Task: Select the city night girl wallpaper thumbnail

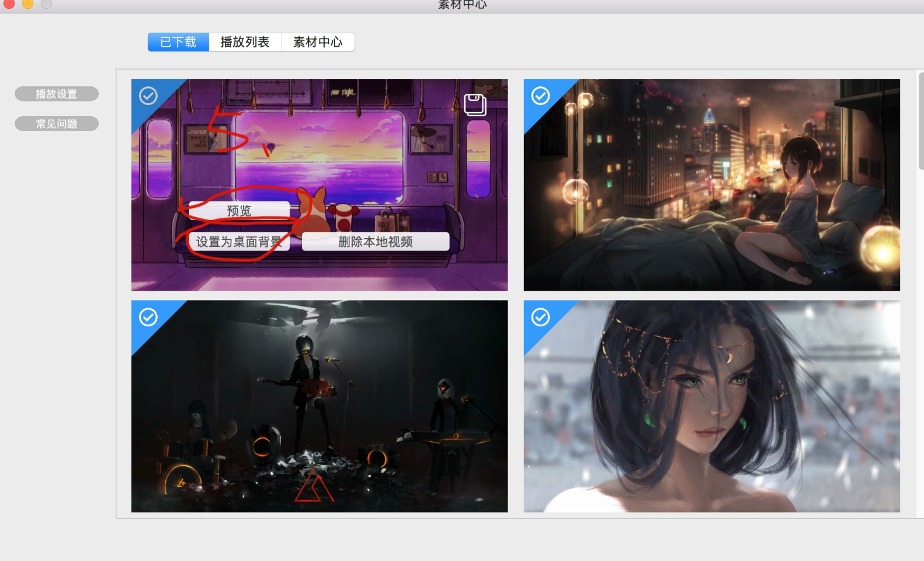Action: pos(711,184)
